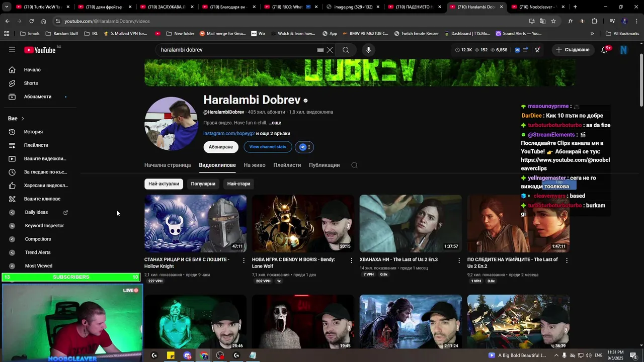Click the browser address bar URL

pyautogui.click(x=107, y=21)
